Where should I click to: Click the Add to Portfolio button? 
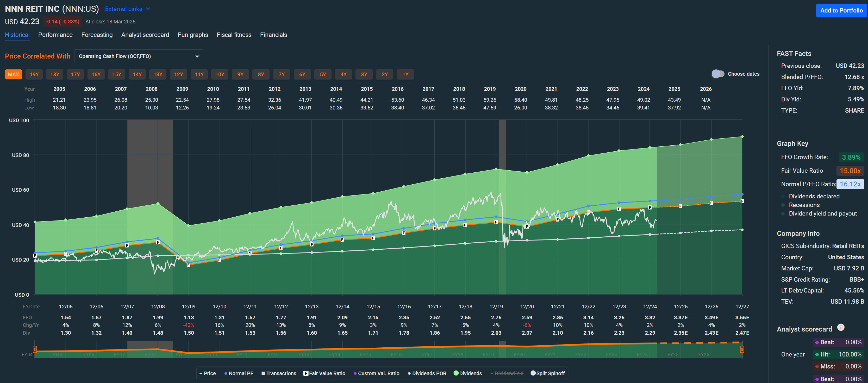(841, 10)
